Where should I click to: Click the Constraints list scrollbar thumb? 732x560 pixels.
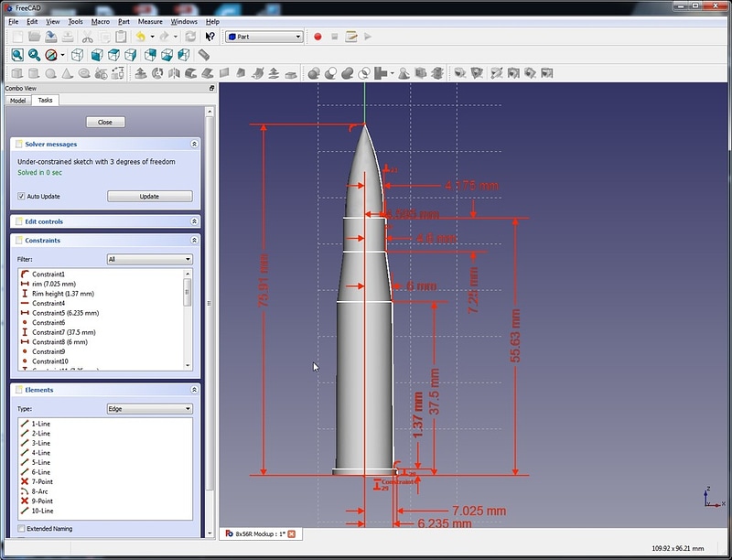188,292
